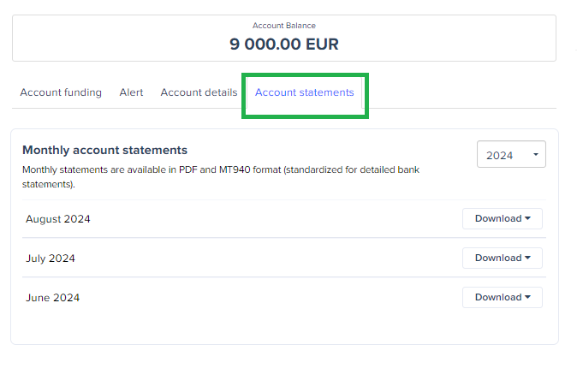Switch to the Alert tab

coord(131,92)
